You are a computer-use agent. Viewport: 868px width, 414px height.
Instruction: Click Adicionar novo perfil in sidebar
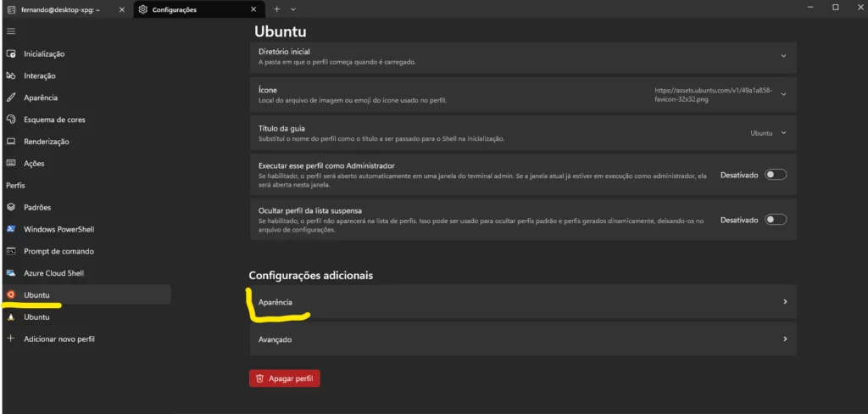click(x=58, y=339)
